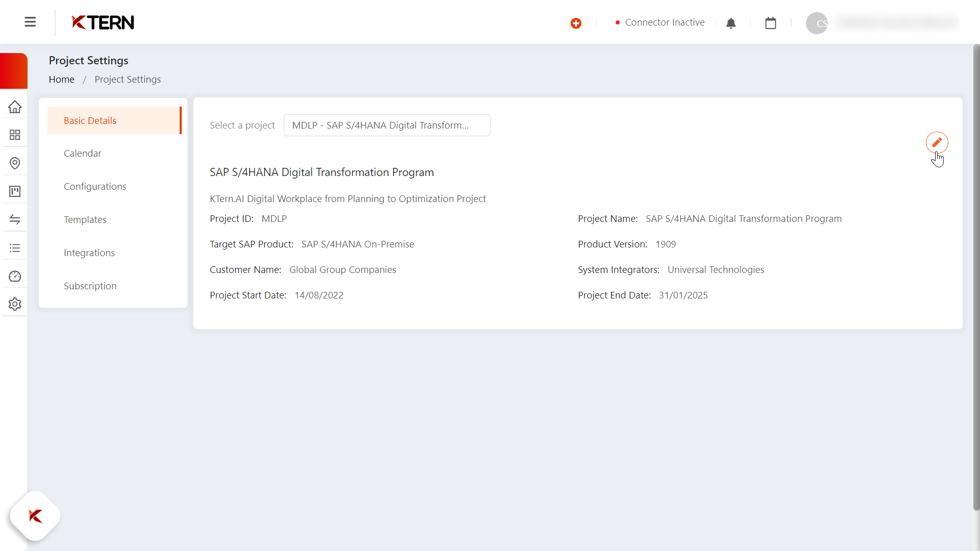Click the KTERN logo
Screen dimensions: 980x551
[103, 22]
